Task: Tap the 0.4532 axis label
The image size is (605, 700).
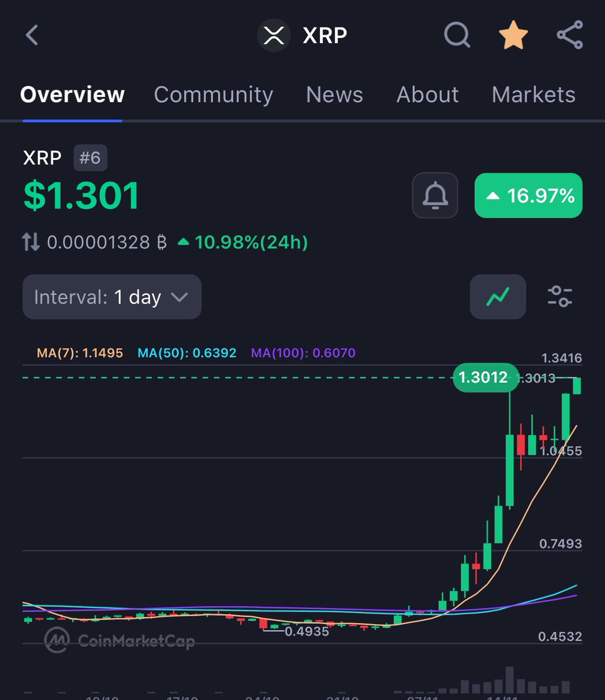Action: tap(561, 636)
